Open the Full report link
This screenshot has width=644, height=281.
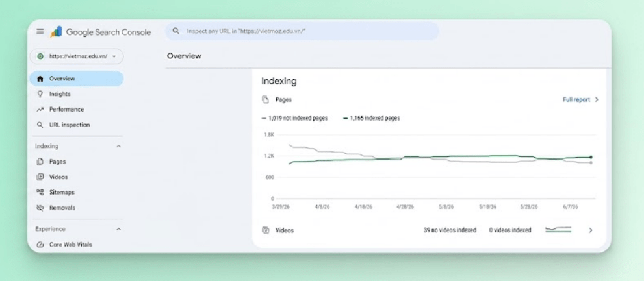(576, 100)
